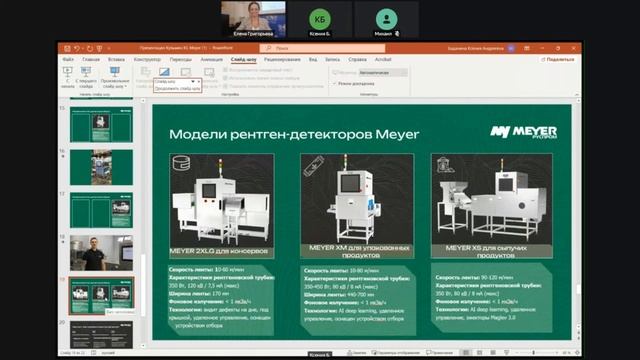Start slideshow from current slide (С текущего слайда)
The height and width of the screenshot is (360, 640).
(x=86, y=78)
